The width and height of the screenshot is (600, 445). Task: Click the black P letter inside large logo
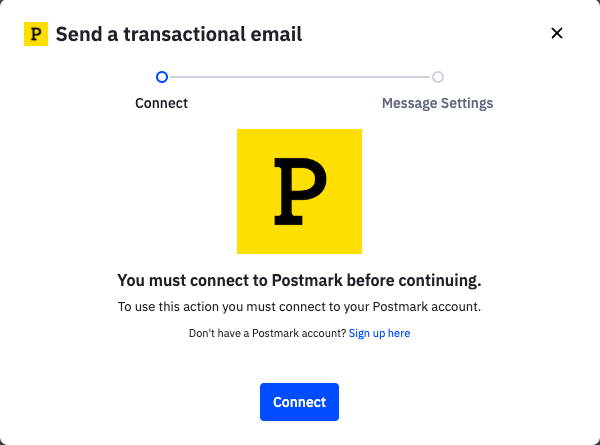(300, 191)
